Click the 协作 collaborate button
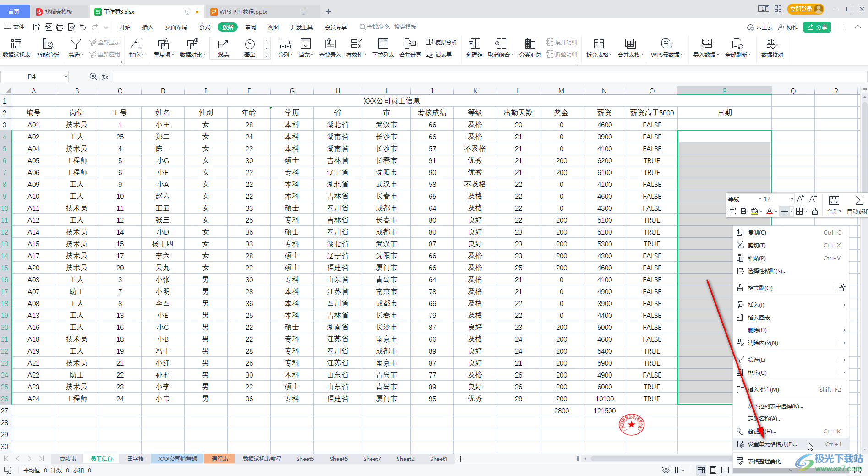This screenshot has height=476, width=868. (788, 27)
